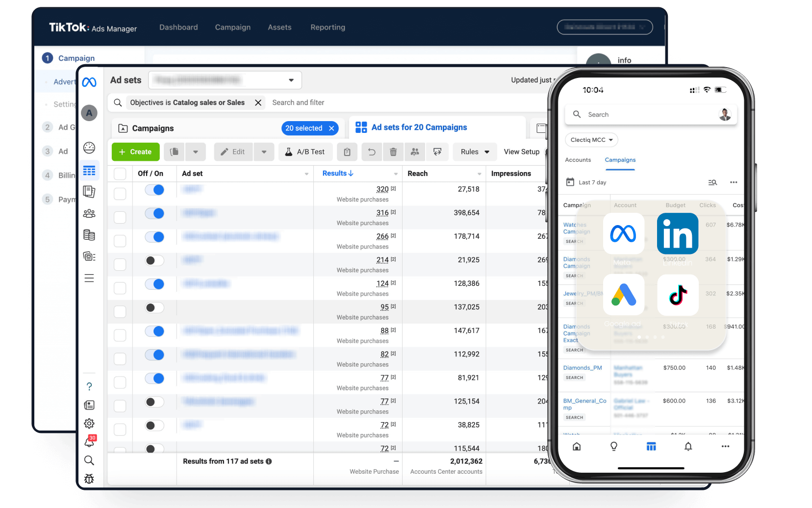812x508 pixels.
Task: Click the Meta logo in sidebar
Action: [89, 82]
